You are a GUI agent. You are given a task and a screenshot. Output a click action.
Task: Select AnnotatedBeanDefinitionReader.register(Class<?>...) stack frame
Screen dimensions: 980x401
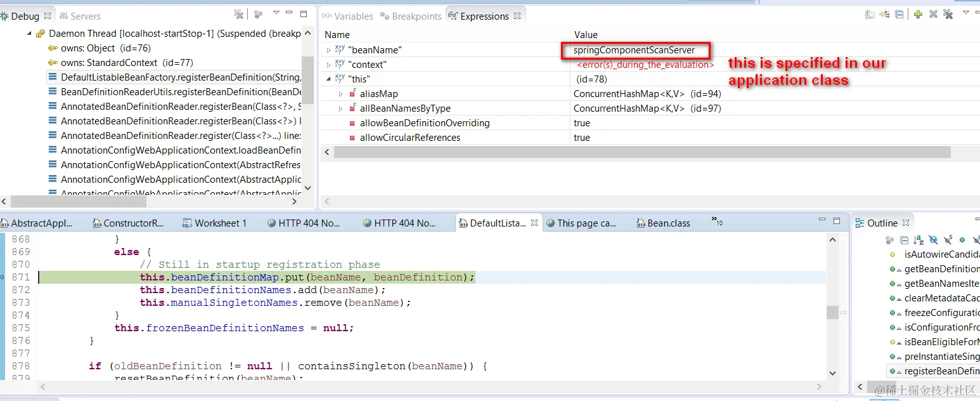point(174,136)
